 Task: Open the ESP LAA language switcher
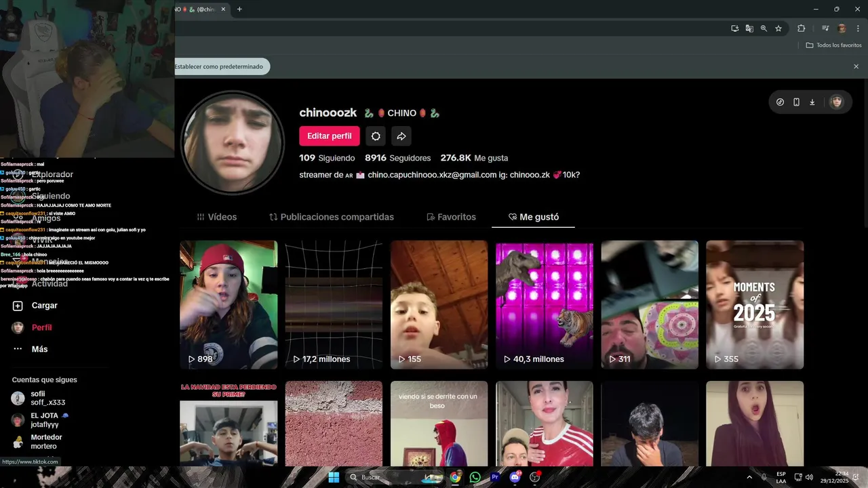click(x=781, y=477)
